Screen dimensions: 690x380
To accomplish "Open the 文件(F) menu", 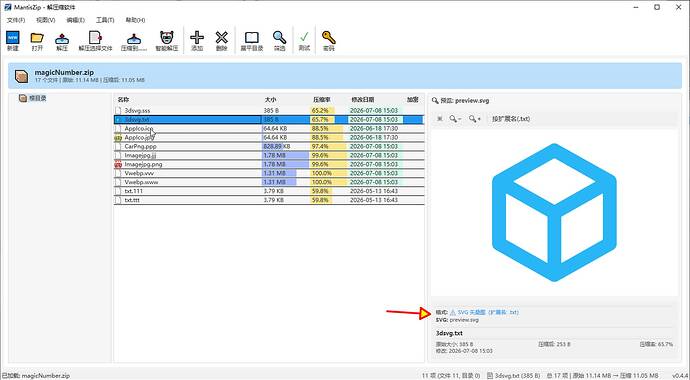I will (x=16, y=20).
